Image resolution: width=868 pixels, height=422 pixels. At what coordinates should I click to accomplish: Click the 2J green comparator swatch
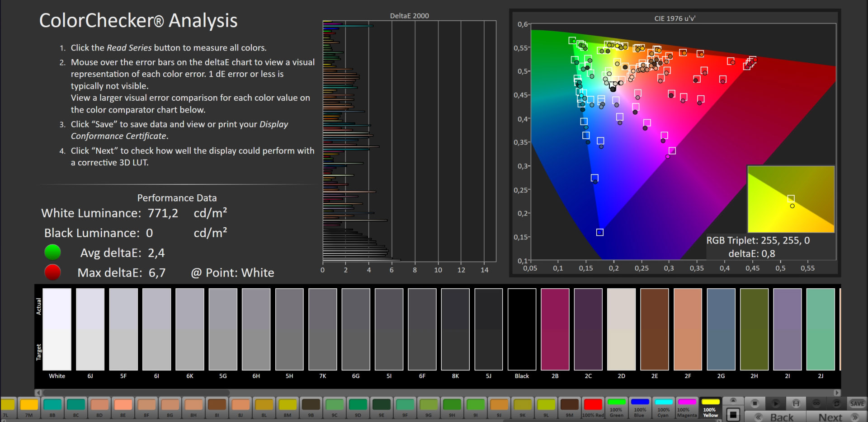click(821, 329)
